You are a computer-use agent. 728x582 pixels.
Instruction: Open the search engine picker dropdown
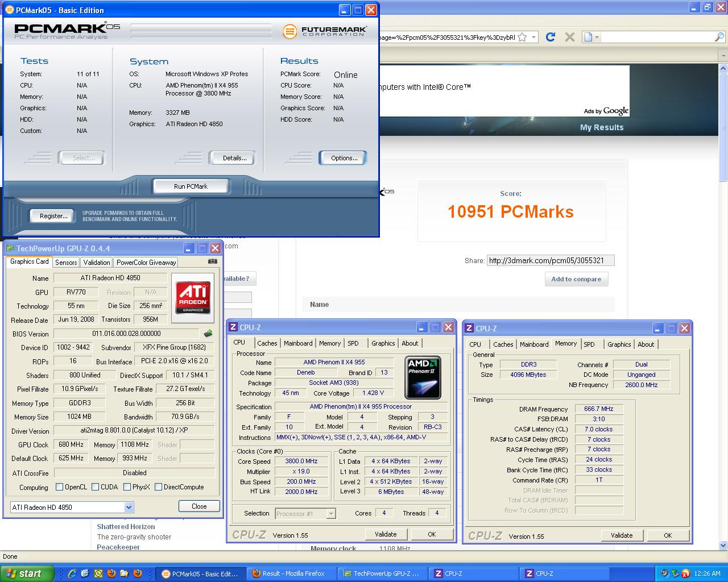tap(592, 37)
